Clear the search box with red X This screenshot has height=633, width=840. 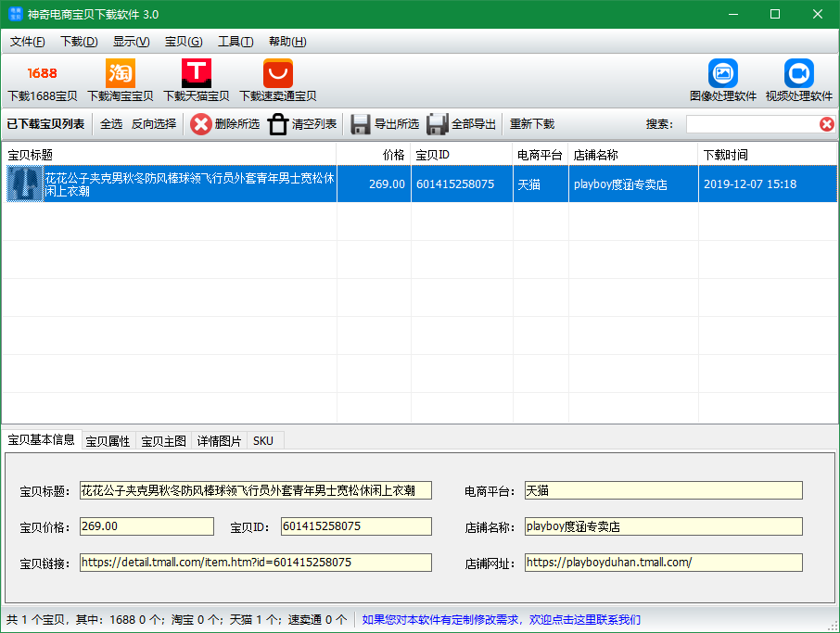pos(826,124)
